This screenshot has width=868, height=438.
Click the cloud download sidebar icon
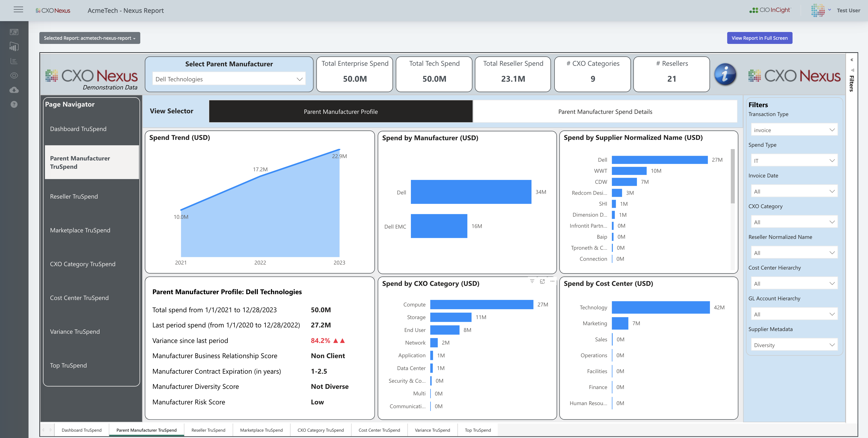pos(14,90)
